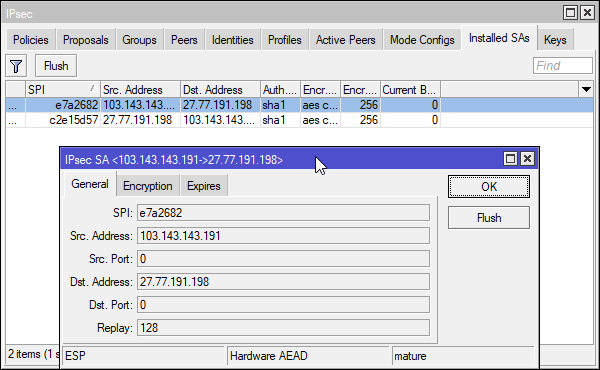The width and height of the screenshot is (600, 370).
Task: Sort by the SPI column header
Action: pos(63,90)
